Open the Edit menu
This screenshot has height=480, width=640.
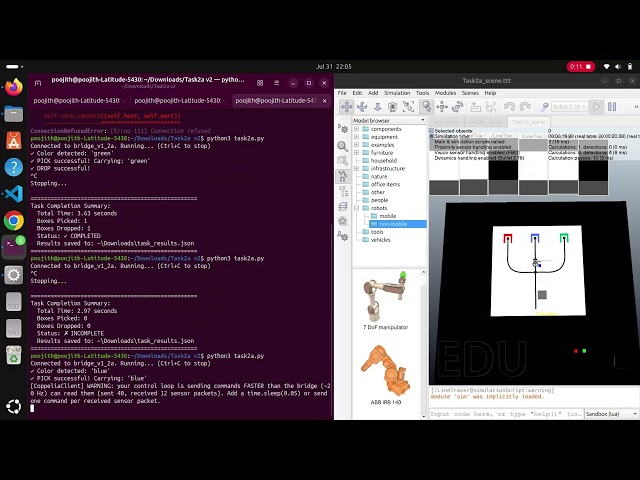(x=357, y=93)
